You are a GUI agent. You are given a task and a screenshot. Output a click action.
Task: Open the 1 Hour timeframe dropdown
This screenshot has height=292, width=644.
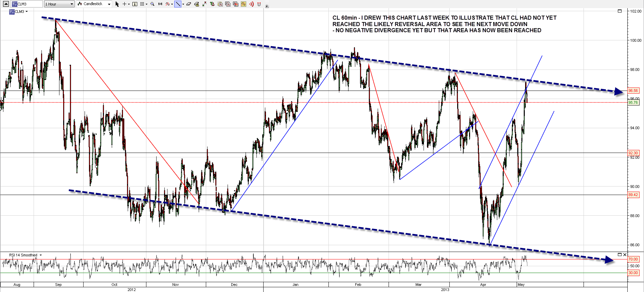[x=59, y=4]
